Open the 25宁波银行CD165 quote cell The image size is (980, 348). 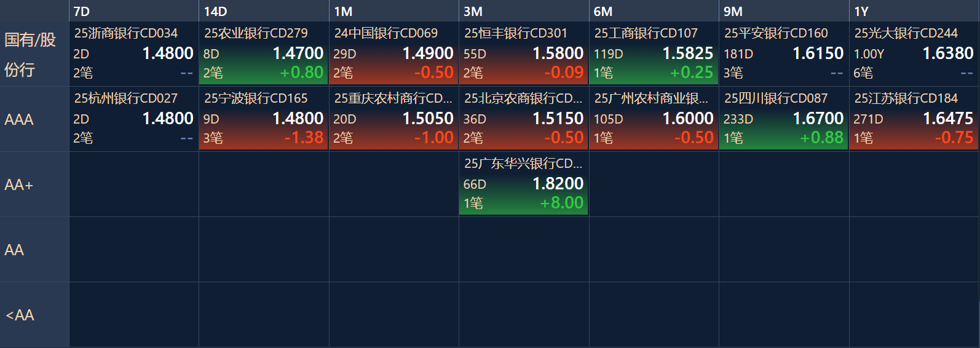[264, 119]
